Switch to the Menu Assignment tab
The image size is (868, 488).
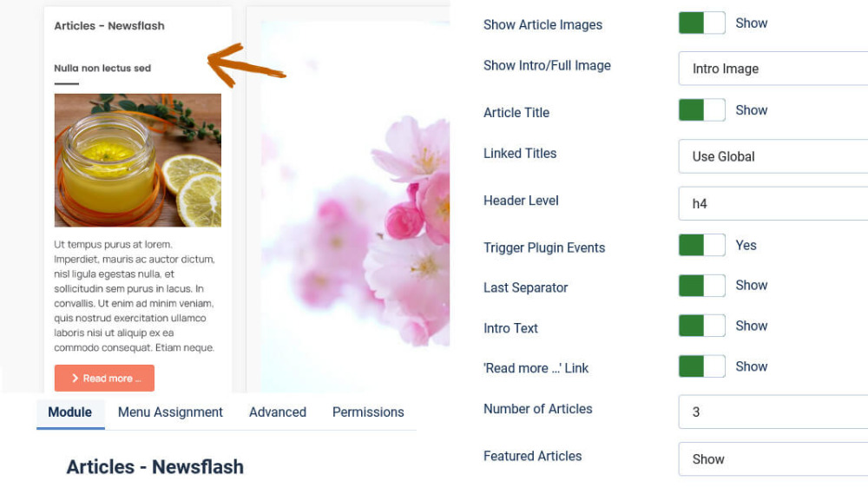(x=170, y=412)
